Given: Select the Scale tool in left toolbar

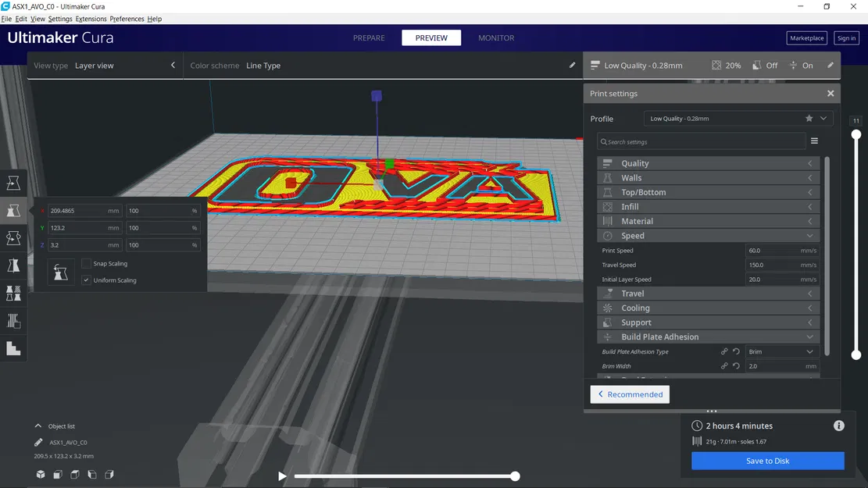Looking at the screenshot, I should [x=13, y=210].
